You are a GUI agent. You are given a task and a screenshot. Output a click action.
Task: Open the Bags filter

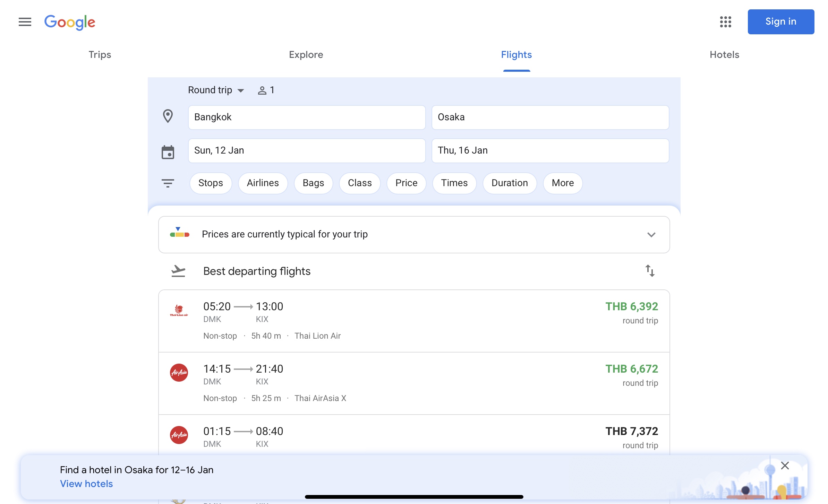(x=313, y=183)
